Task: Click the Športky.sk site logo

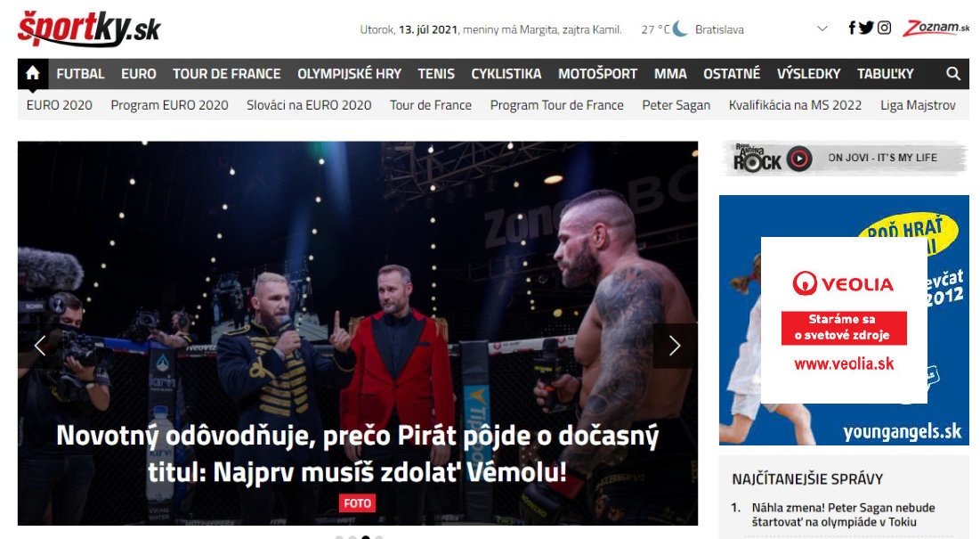Action: pos(89,29)
